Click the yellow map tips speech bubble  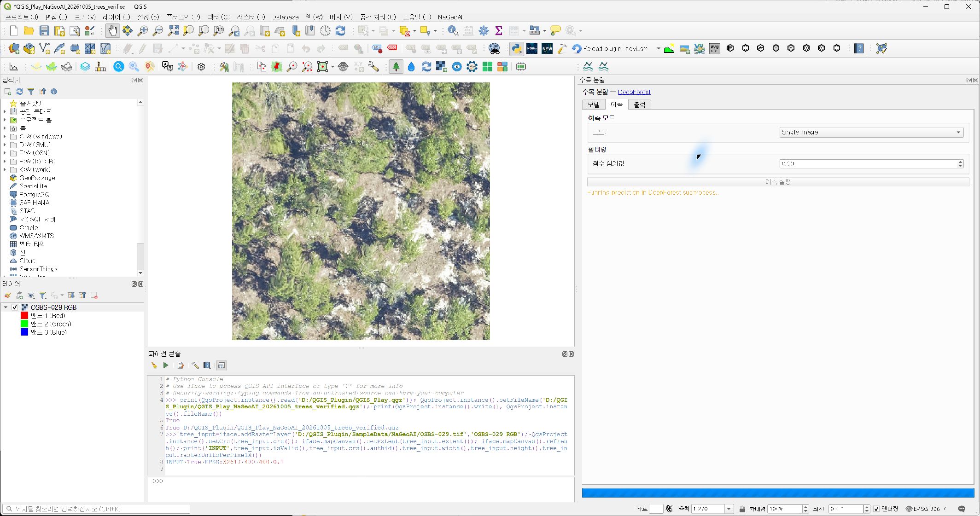555,31
